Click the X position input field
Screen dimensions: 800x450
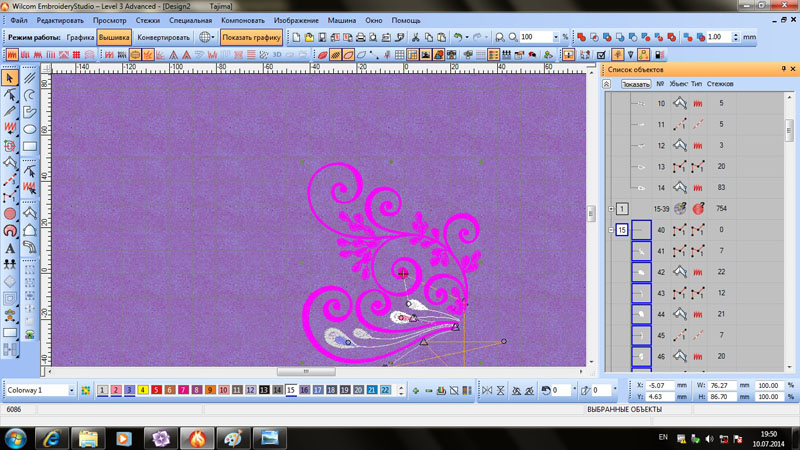[665, 385]
